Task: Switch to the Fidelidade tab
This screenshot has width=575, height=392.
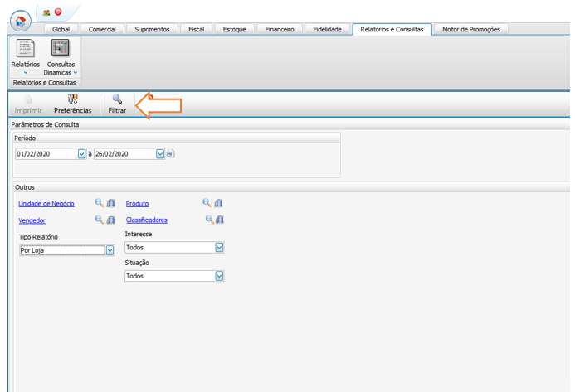Action: pos(327,29)
